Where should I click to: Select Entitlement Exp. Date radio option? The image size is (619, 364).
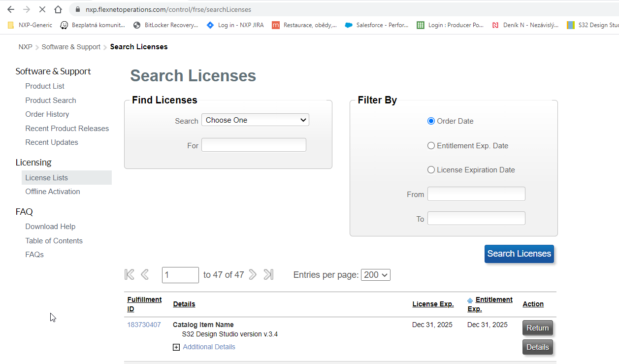431,146
